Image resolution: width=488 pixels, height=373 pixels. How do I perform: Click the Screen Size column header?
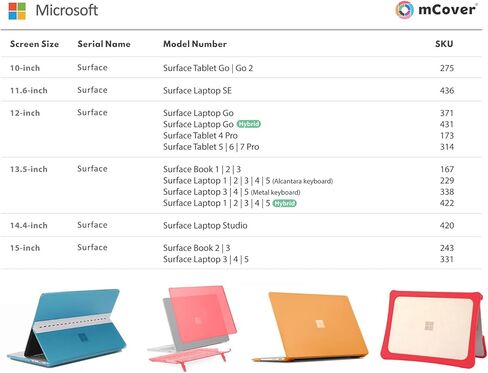(34, 44)
